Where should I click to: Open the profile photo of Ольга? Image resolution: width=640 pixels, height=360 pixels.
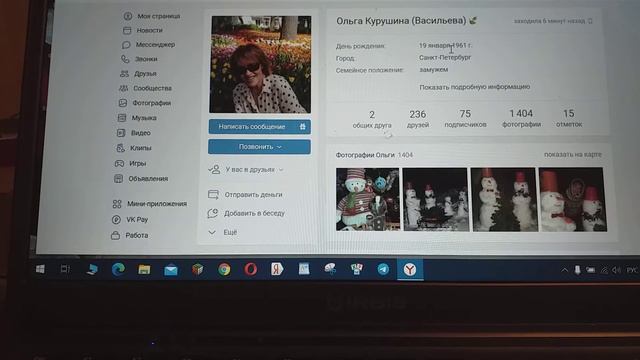(x=260, y=64)
